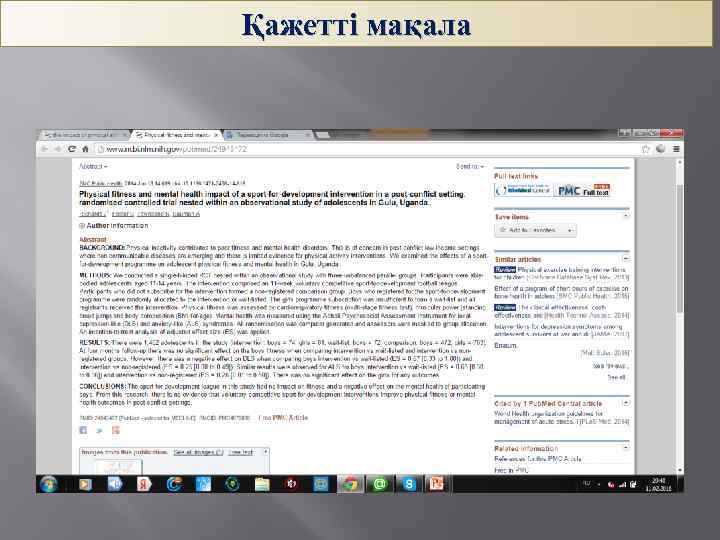The width and height of the screenshot is (720, 540).
Task: Open the Skype taskbar icon
Action: click(409, 484)
